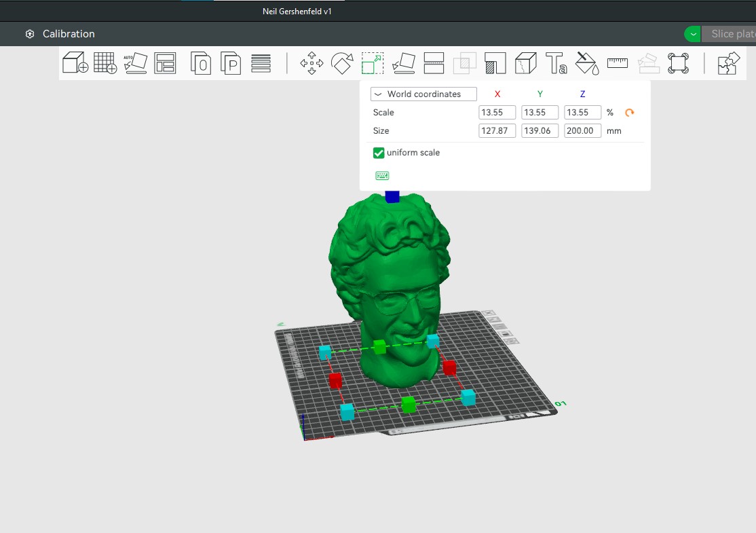Viewport: 756px width, 533px height.
Task: Click the blue Z-axis scale handle on head
Action: click(x=392, y=196)
